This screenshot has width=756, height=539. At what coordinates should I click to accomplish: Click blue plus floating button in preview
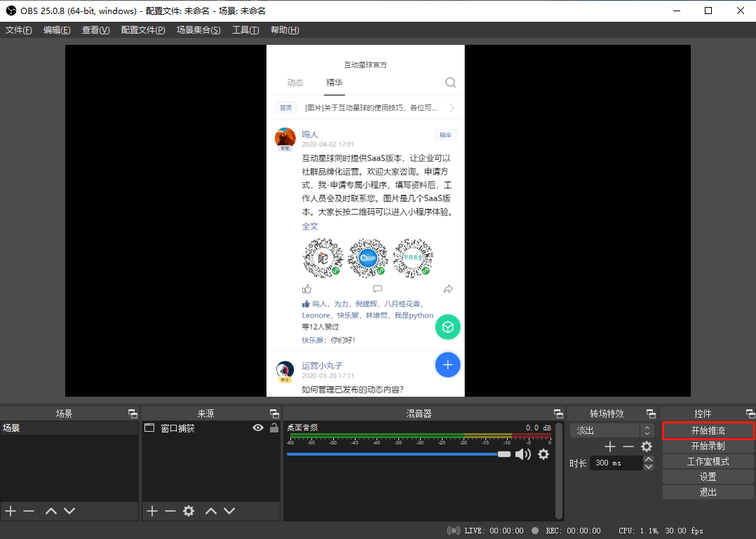(447, 365)
